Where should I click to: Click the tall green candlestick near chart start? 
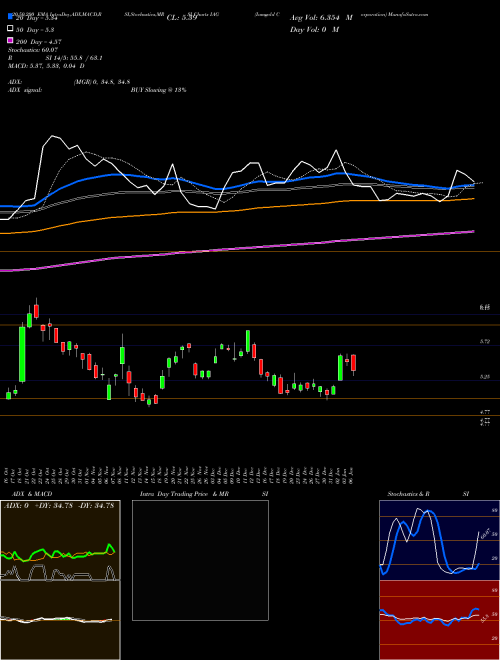[22, 354]
